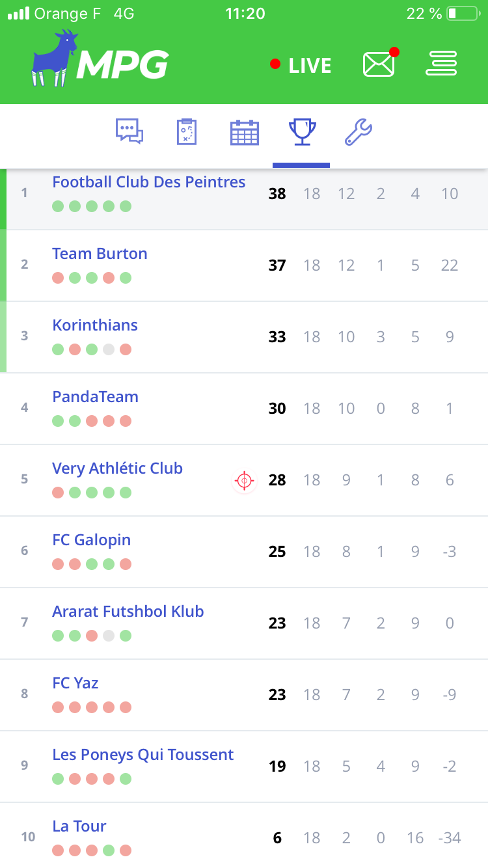Tap La Tour team name
This screenshot has width=488, height=868.
click(x=79, y=826)
